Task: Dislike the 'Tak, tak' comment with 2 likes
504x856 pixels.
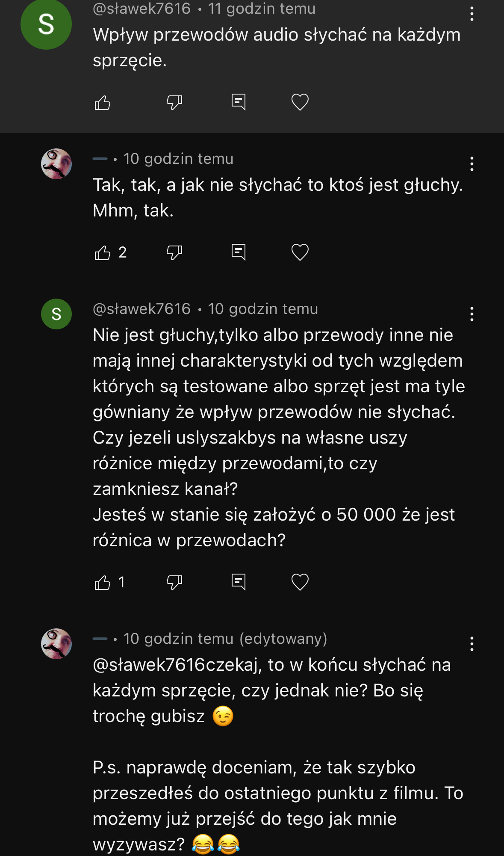Action: click(x=174, y=252)
